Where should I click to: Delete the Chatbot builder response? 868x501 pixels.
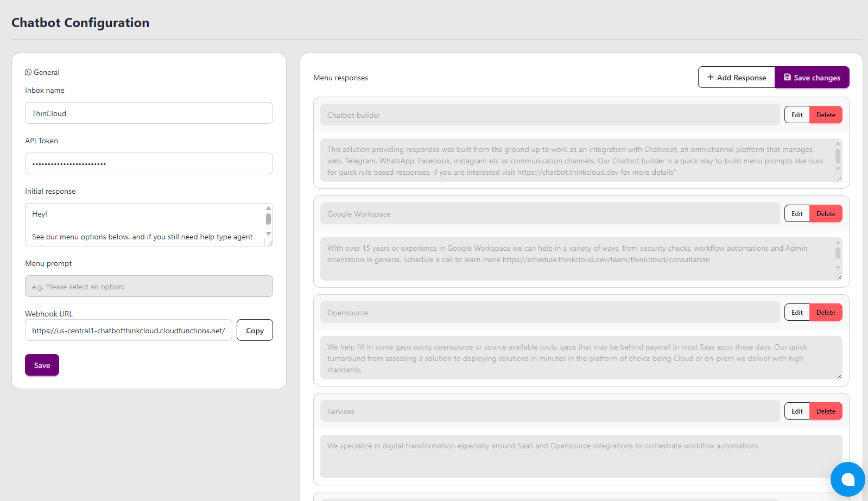pos(826,115)
